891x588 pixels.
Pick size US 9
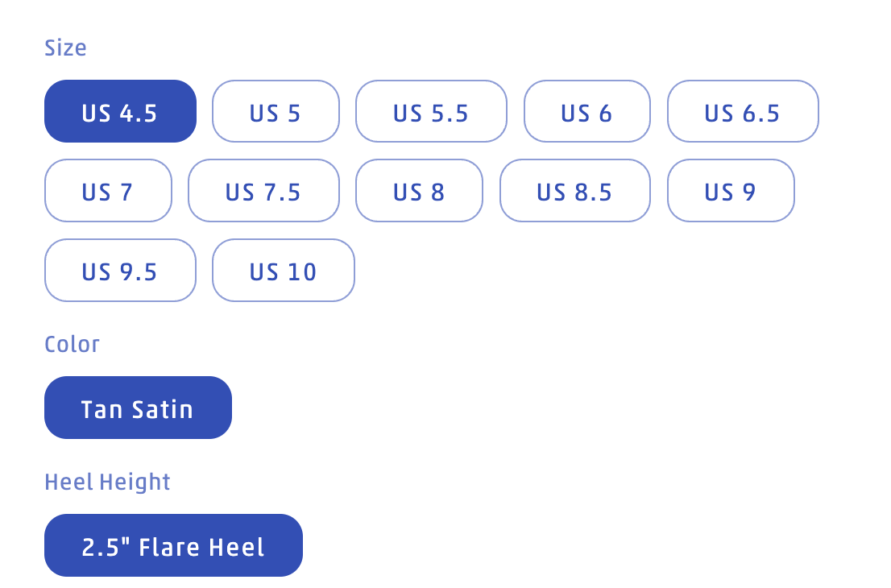731,190
